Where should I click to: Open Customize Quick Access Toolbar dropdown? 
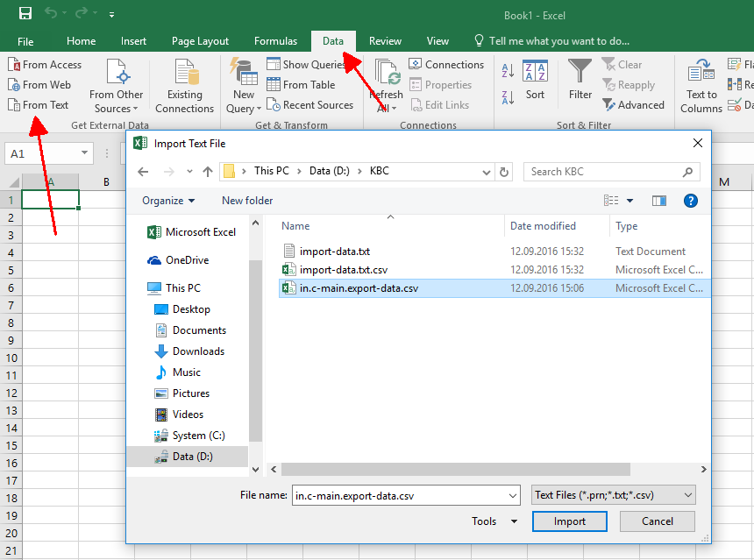tap(111, 15)
